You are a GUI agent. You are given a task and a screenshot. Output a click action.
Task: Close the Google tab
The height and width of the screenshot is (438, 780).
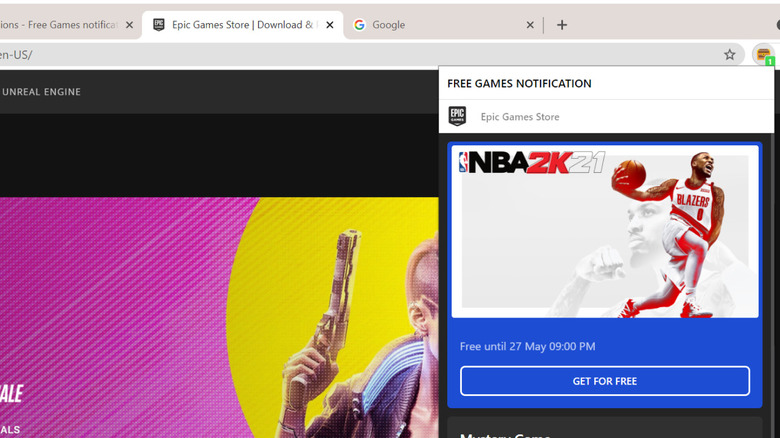point(530,25)
